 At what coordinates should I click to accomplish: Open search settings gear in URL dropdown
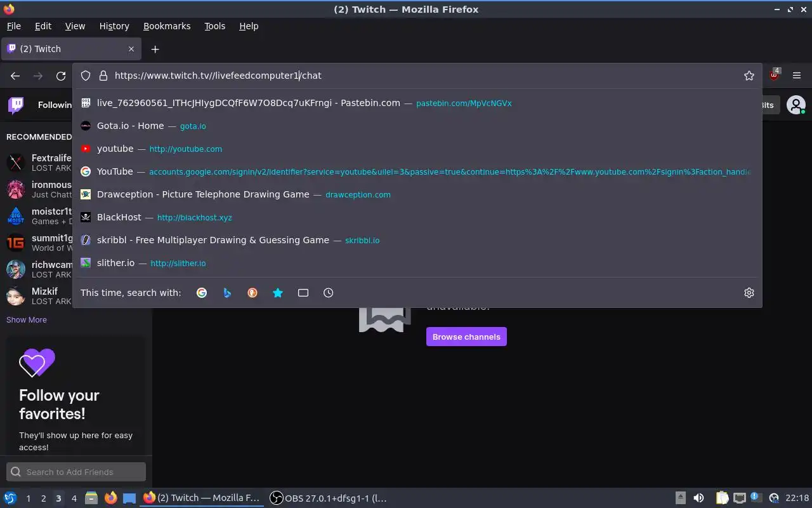(x=749, y=293)
